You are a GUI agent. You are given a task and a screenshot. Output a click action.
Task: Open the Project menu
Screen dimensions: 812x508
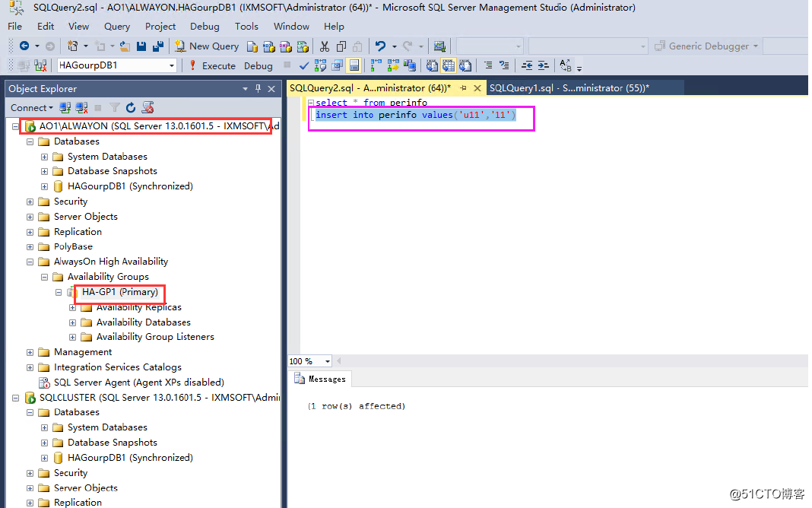[160, 27]
